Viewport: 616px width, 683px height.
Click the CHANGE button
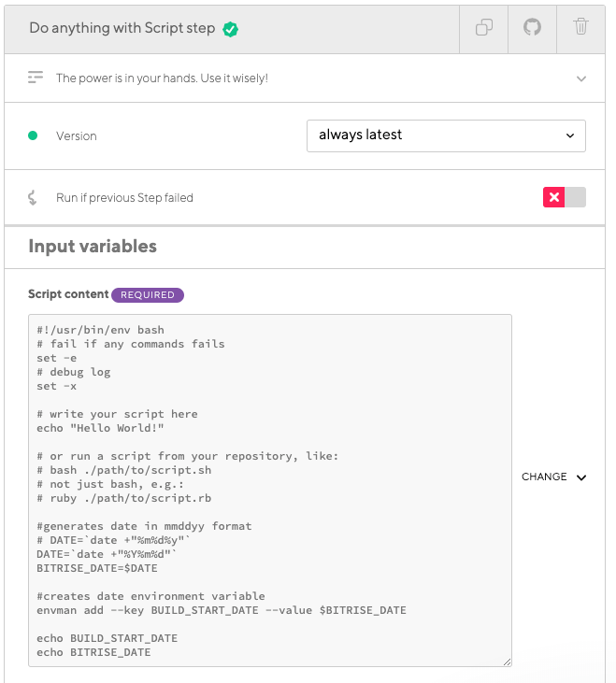(553, 477)
